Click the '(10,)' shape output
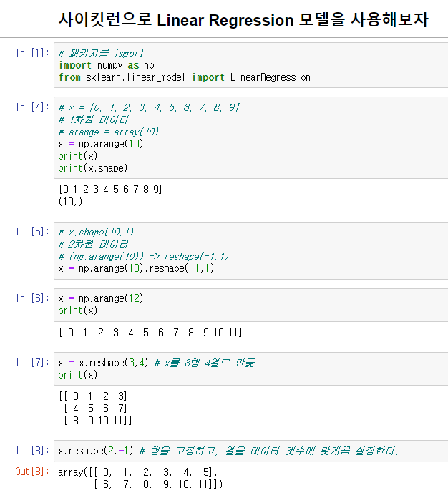Image resolution: width=448 pixels, height=503 pixels. coord(71,202)
